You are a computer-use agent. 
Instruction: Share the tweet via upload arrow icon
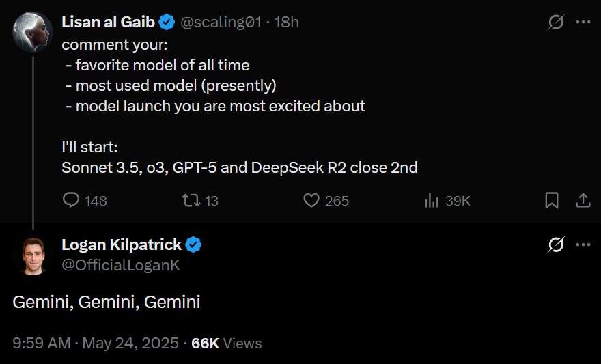[583, 200]
